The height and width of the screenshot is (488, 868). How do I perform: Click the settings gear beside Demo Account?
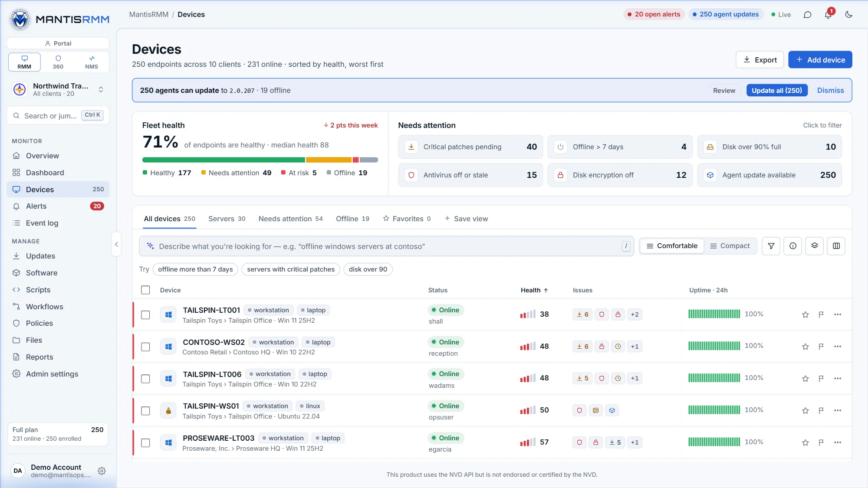click(x=102, y=471)
